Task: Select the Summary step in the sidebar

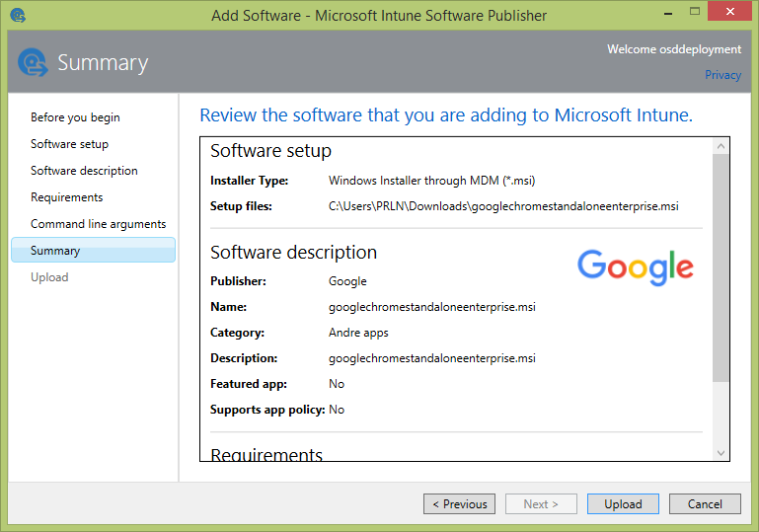Action: [55, 251]
